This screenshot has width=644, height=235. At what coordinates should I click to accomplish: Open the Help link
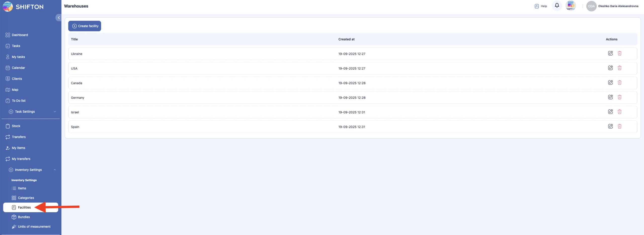pyautogui.click(x=541, y=6)
